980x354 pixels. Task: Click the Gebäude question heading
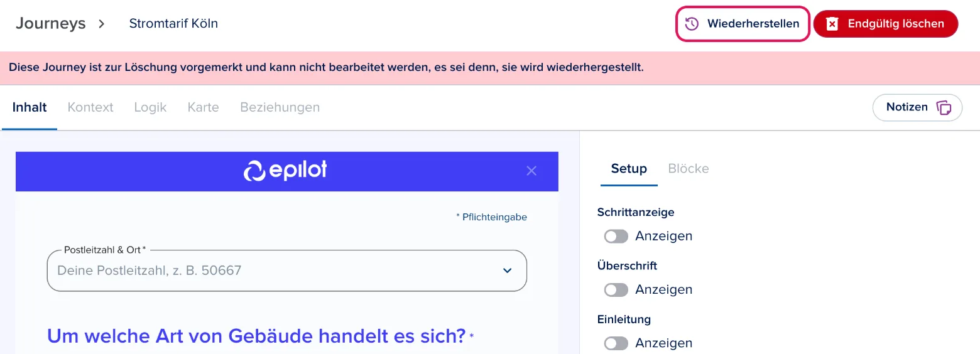coord(260,336)
